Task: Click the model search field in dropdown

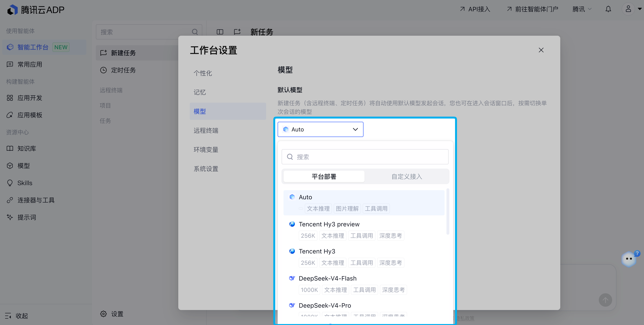Action: click(365, 157)
